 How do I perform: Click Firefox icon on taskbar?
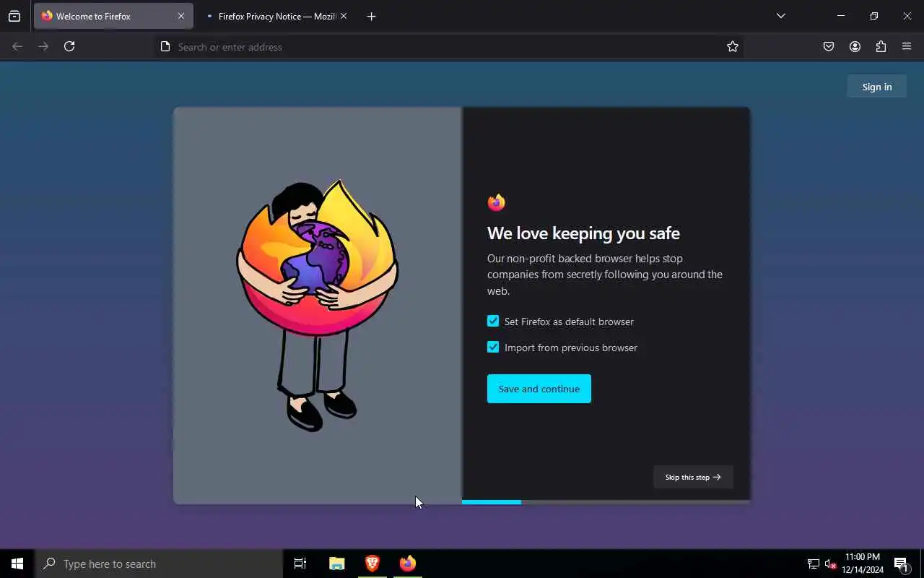point(408,564)
